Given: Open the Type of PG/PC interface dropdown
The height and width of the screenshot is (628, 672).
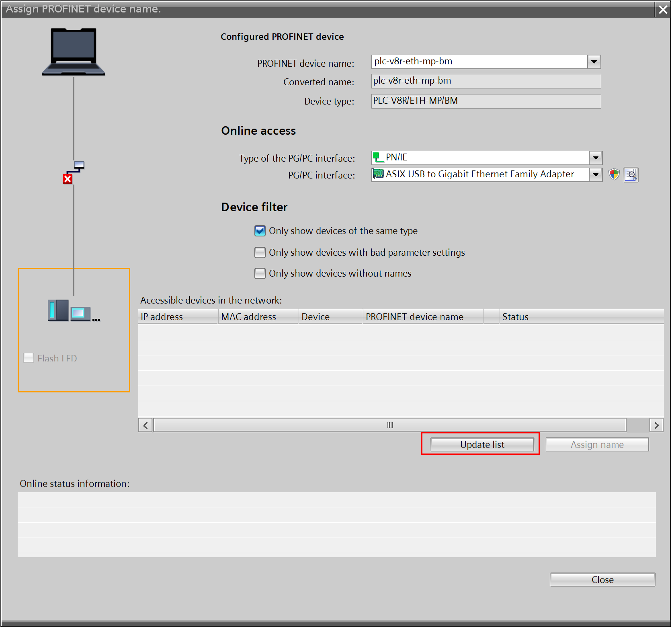Looking at the screenshot, I should coord(595,158).
